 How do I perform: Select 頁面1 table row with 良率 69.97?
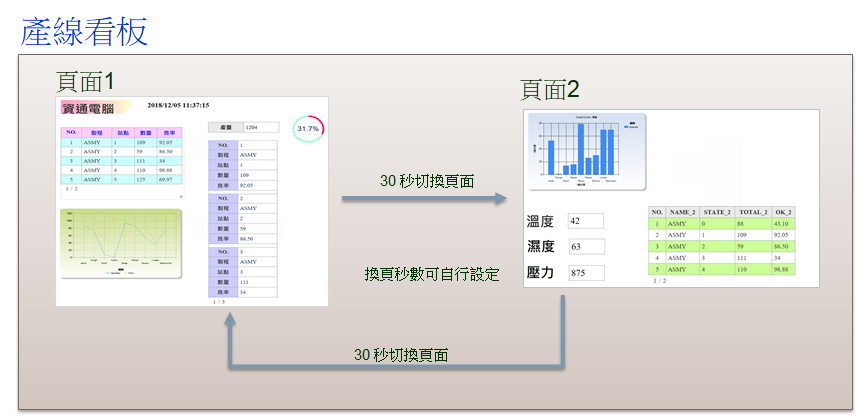(x=121, y=179)
